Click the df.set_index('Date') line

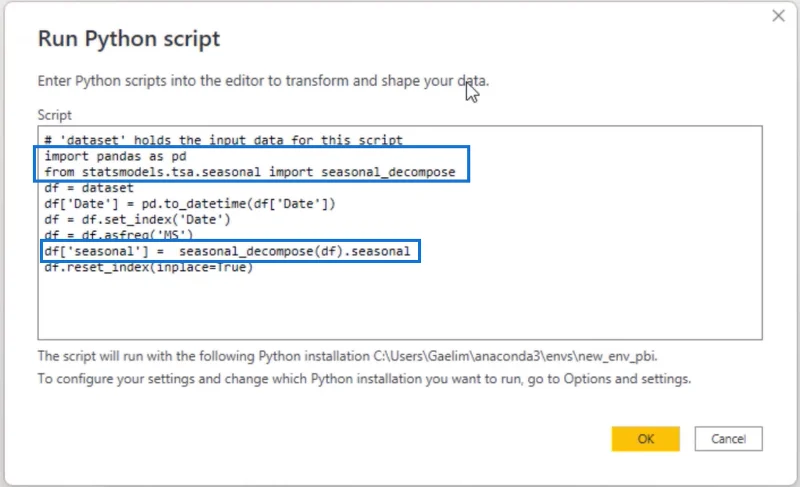point(137,219)
